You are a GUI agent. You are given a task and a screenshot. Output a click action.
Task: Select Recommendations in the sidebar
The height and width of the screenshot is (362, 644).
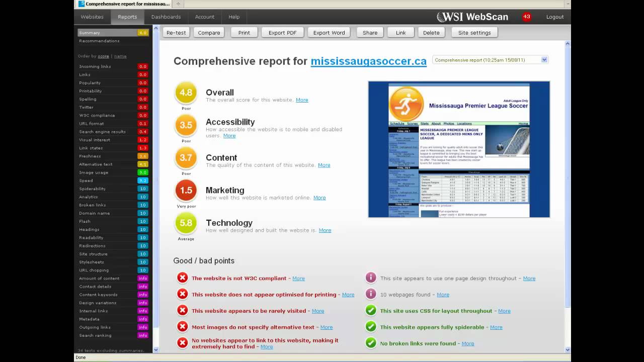[x=99, y=41]
